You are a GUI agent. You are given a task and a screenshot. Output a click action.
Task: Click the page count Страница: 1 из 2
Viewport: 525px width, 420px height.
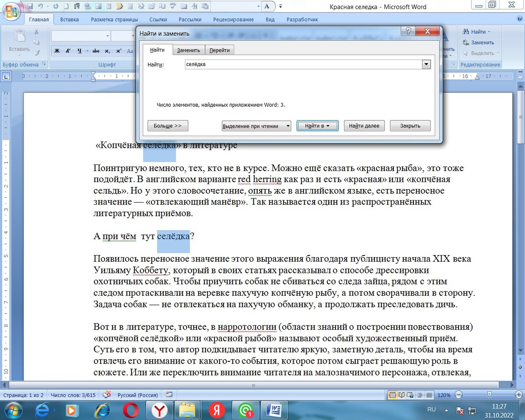24,395
